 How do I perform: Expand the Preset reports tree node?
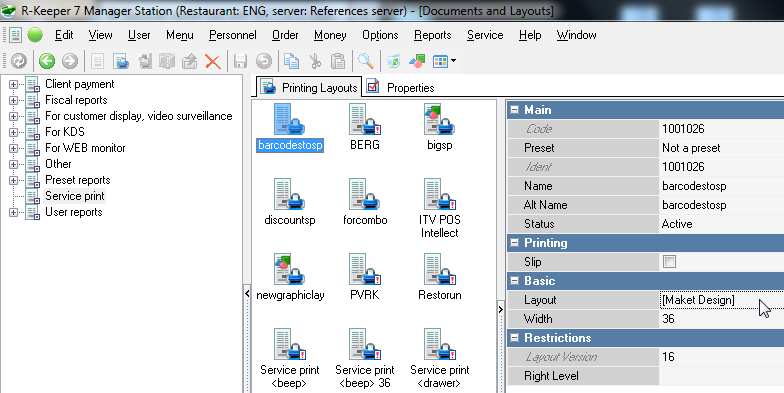point(14,180)
